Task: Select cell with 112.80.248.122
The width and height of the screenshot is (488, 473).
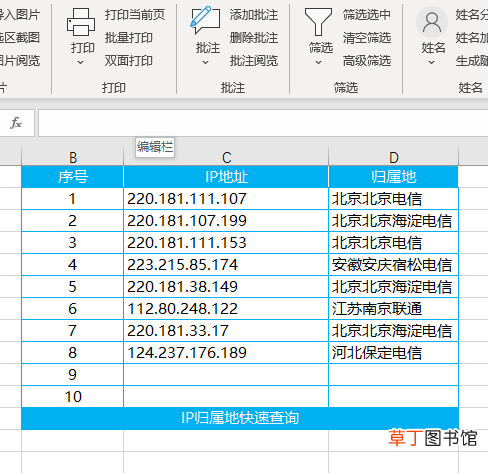Action: click(226, 309)
